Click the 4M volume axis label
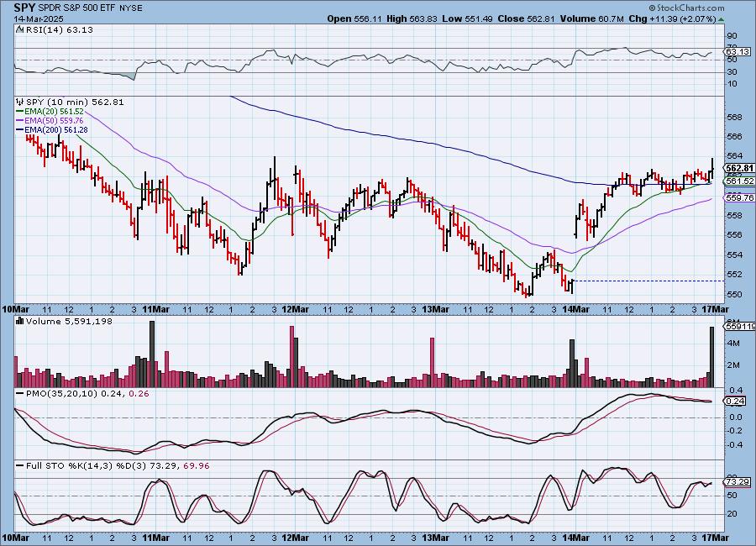 734,343
